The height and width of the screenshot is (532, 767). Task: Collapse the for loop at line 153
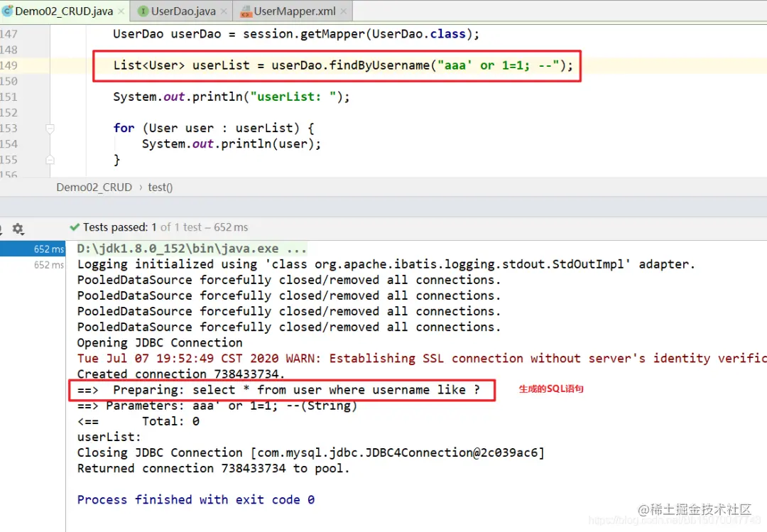click(50, 129)
